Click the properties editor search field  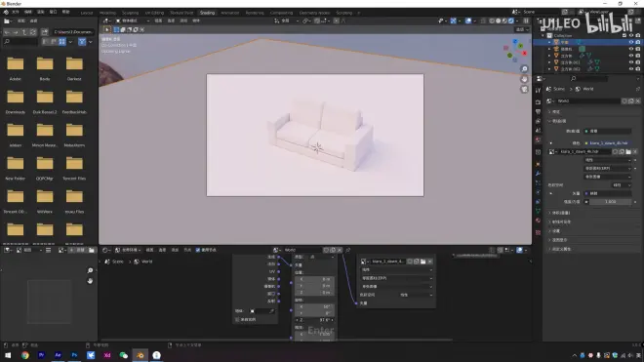[x=588, y=78]
